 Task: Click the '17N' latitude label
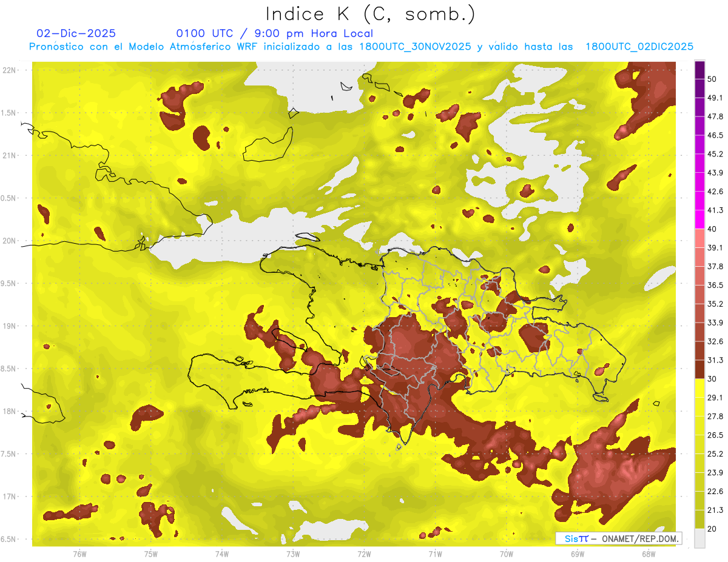point(9,497)
